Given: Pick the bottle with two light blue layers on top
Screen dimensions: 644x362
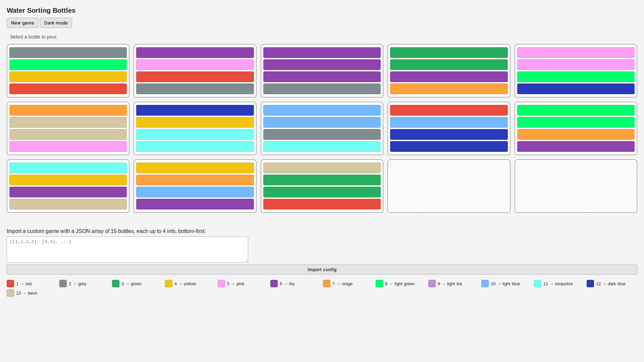Looking at the screenshot, I should (x=322, y=128).
